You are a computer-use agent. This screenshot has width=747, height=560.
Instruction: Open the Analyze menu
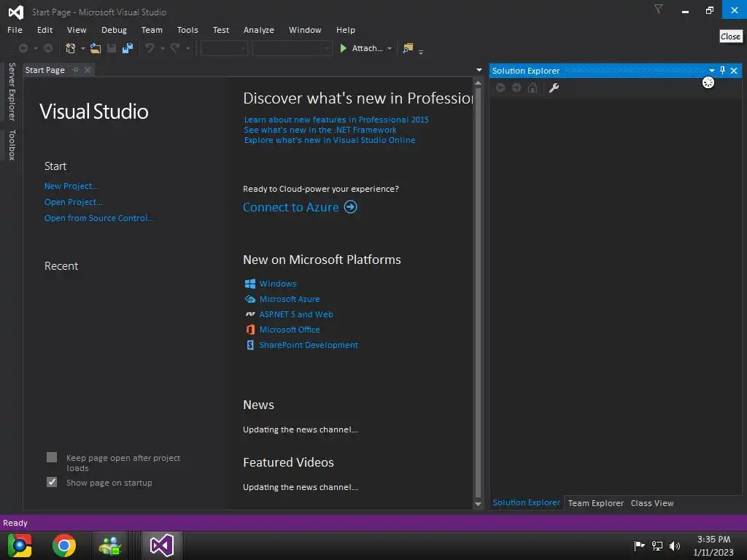tap(259, 30)
